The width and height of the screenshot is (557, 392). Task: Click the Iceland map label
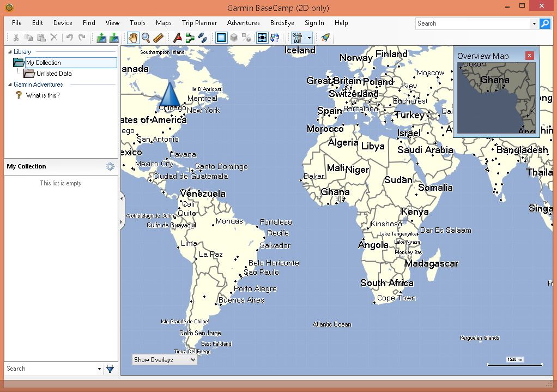300,50
